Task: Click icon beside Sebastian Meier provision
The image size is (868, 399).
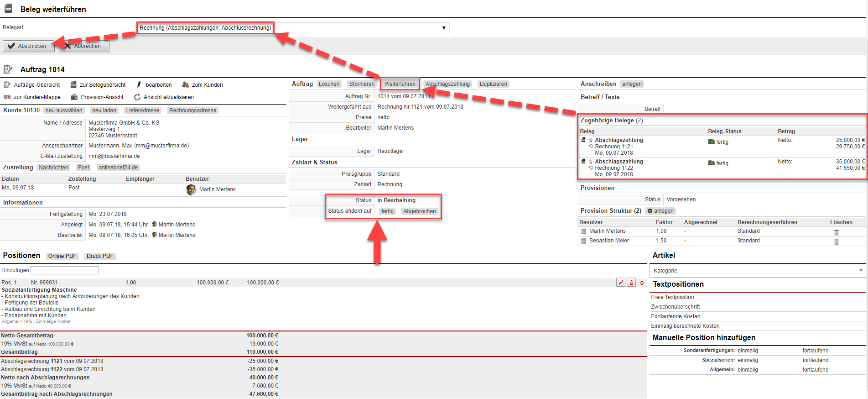Action: (583, 241)
